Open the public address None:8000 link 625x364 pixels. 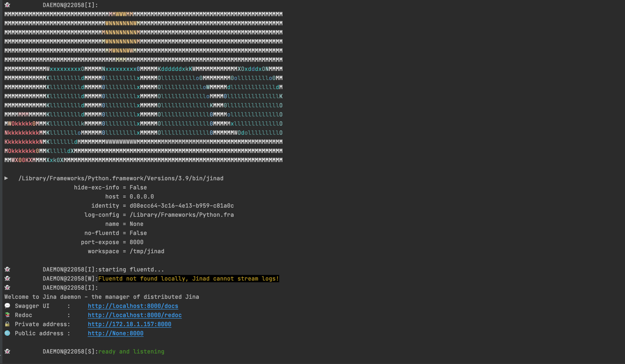coord(115,334)
